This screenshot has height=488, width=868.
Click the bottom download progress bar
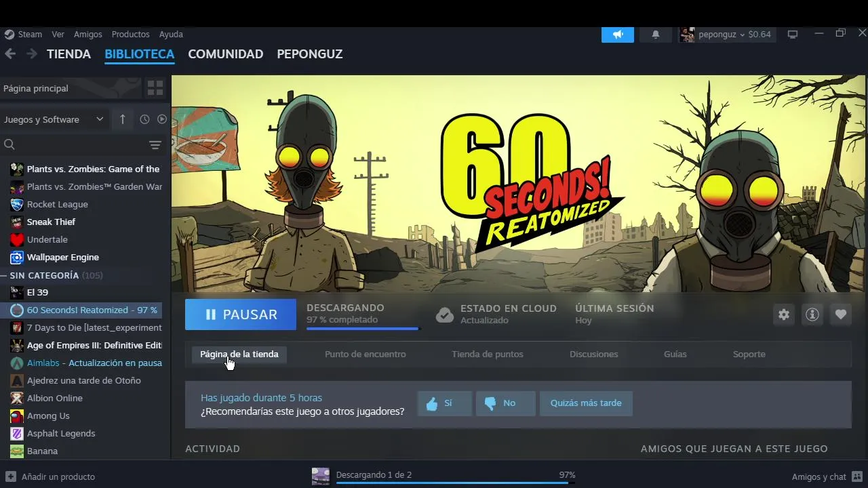(x=456, y=483)
